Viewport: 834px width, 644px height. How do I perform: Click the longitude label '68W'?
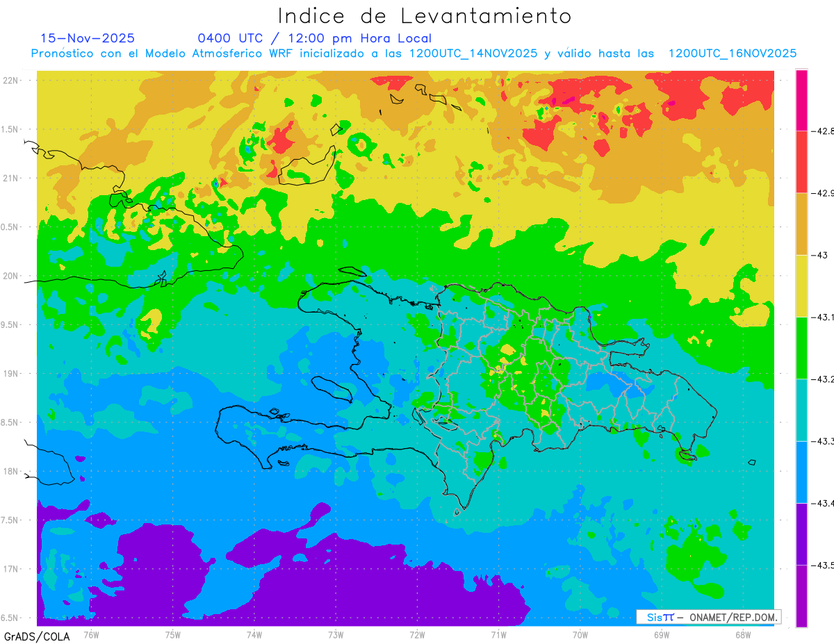[743, 634]
